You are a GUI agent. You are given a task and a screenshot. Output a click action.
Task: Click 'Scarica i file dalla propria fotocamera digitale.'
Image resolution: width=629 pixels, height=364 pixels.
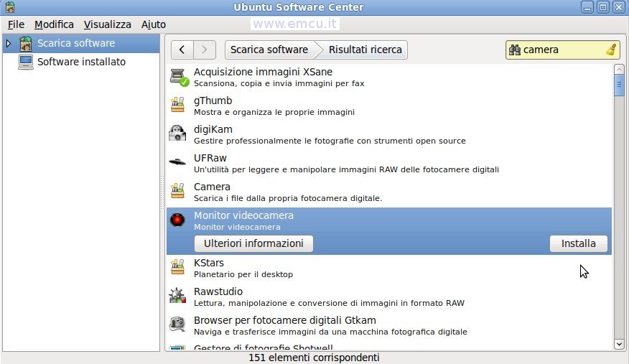(288, 198)
